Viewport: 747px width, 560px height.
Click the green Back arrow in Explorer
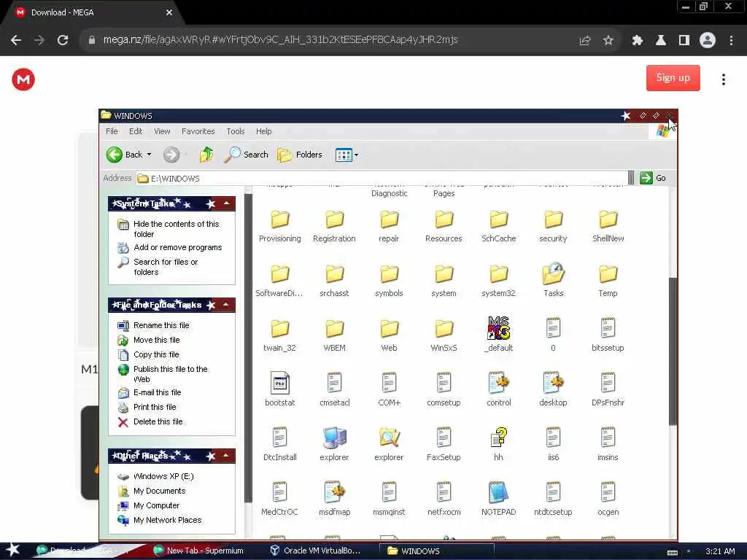(115, 155)
